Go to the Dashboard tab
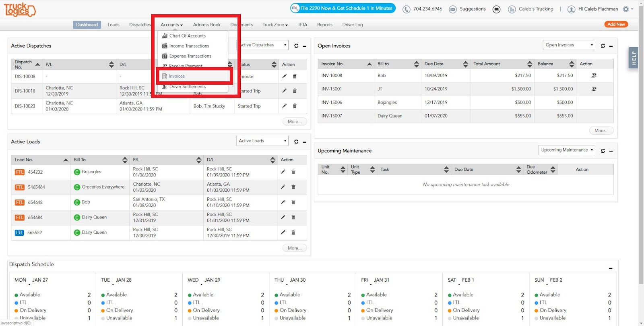 (87, 25)
